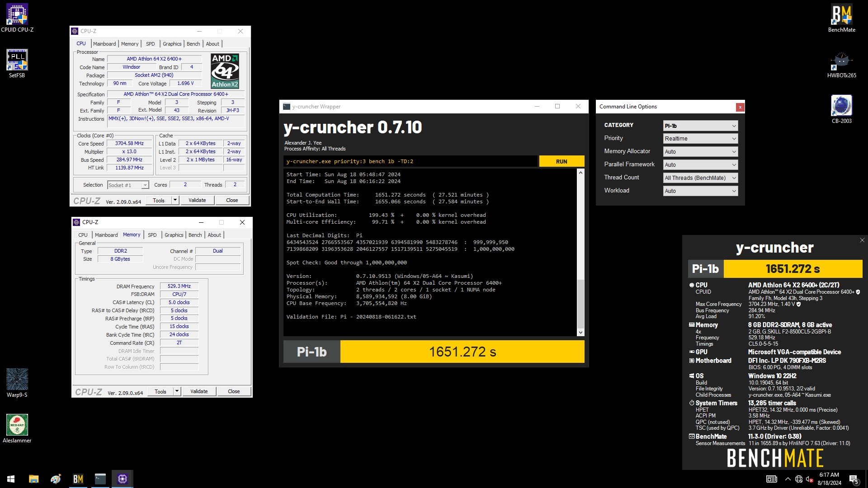Viewport: 868px width, 488px height.
Task: Open the Warp9-S desktop shortcut
Action: coord(17,383)
